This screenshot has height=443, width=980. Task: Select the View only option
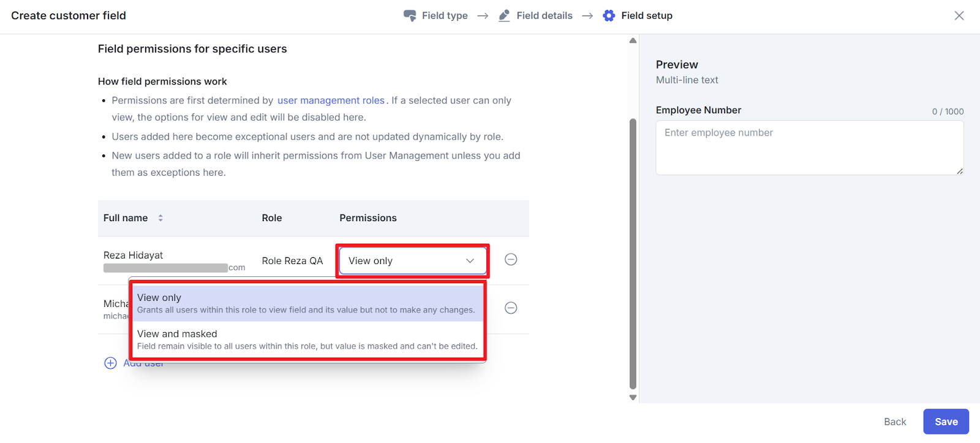tap(306, 303)
